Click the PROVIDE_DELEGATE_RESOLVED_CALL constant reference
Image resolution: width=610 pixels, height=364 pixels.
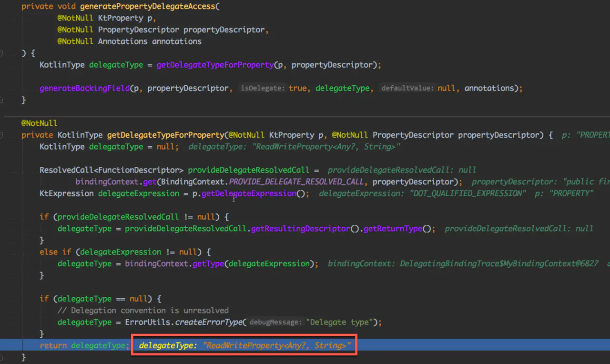[x=295, y=182]
